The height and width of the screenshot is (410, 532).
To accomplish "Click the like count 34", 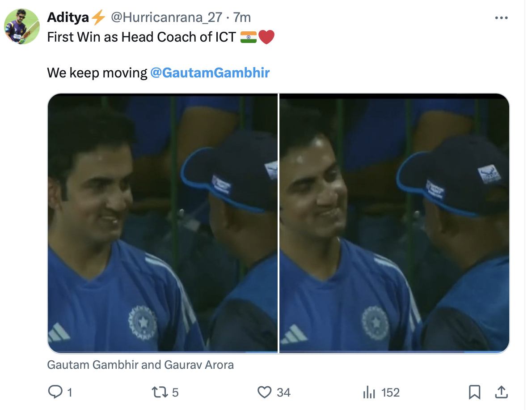I will 283,393.
